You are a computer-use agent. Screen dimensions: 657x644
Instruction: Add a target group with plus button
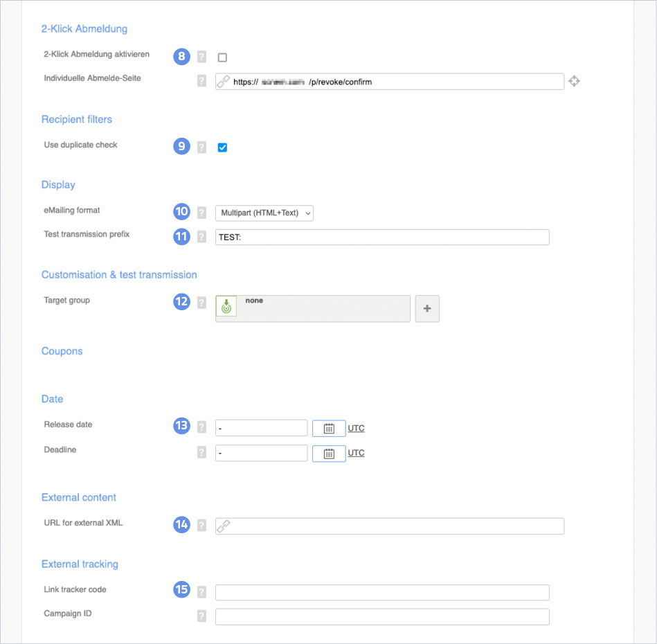[427, 309]
